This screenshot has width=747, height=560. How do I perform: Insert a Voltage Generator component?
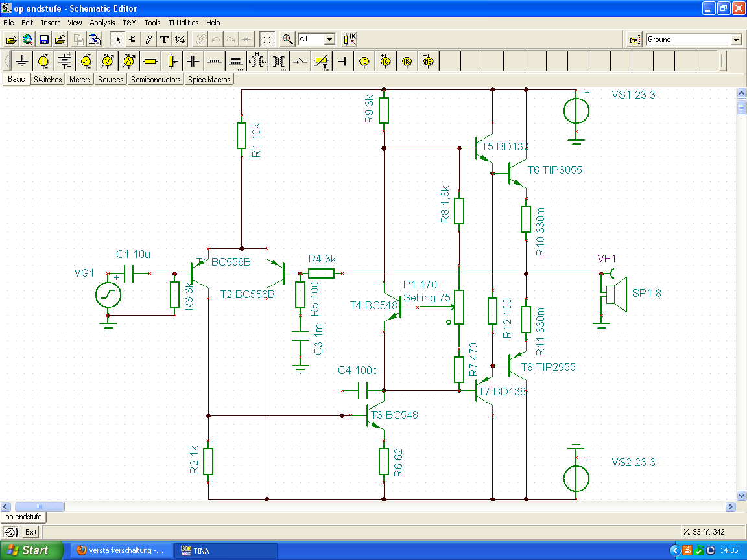(x=86, y=62)
